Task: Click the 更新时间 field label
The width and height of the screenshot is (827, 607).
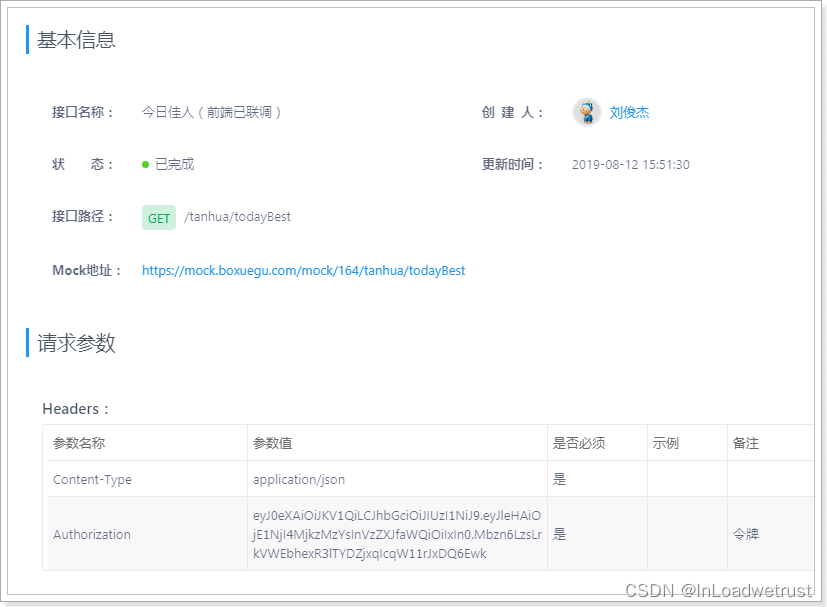Action: click(x=513, y=165)
